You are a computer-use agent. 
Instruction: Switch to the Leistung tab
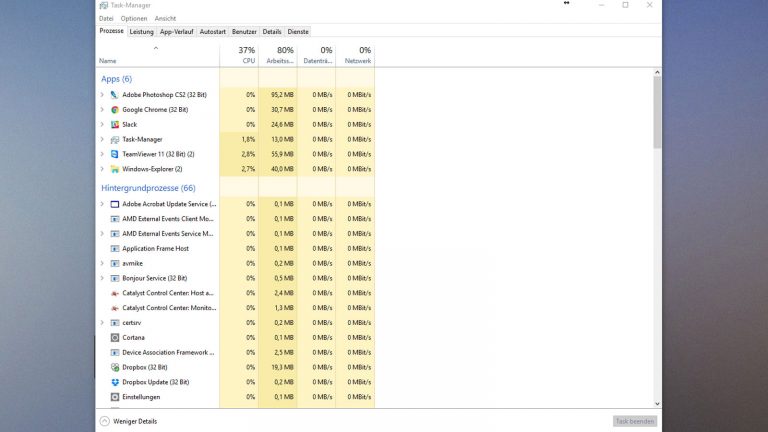[x=141, y=32]
